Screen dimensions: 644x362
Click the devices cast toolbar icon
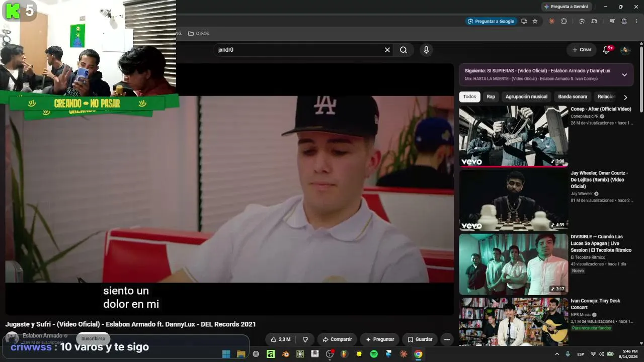[x=594, y=21]
